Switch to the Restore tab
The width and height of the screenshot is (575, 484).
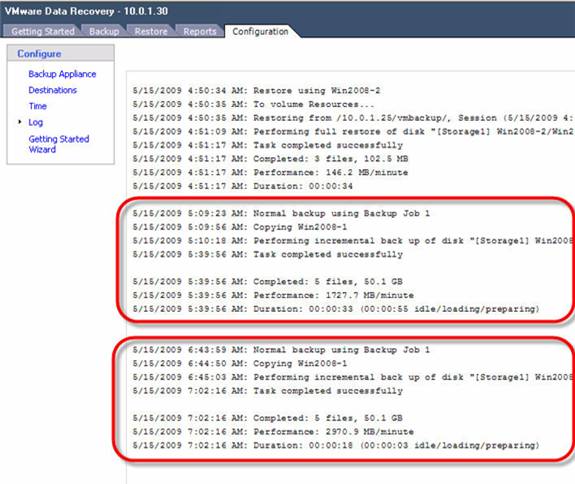151,32
